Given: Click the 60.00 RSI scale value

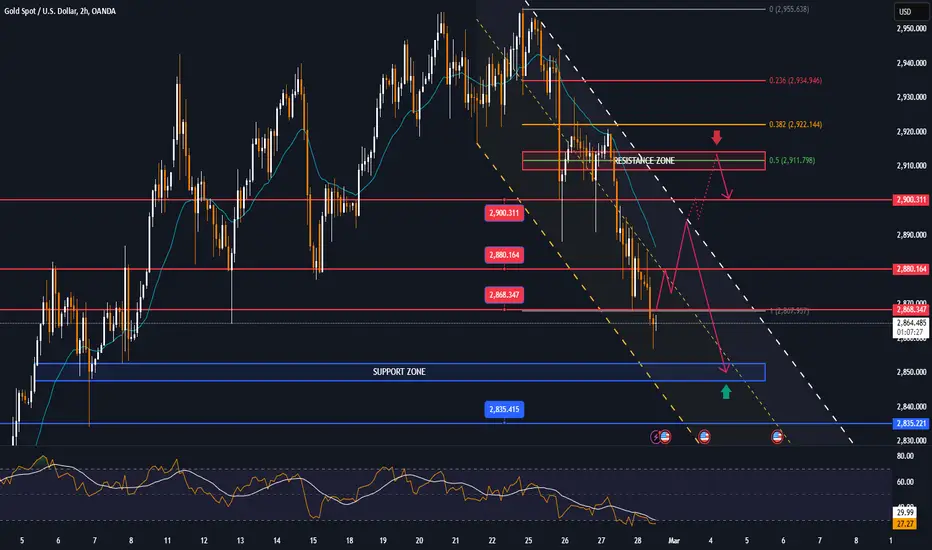Looking at the screenshot, I should coord(905,482).
